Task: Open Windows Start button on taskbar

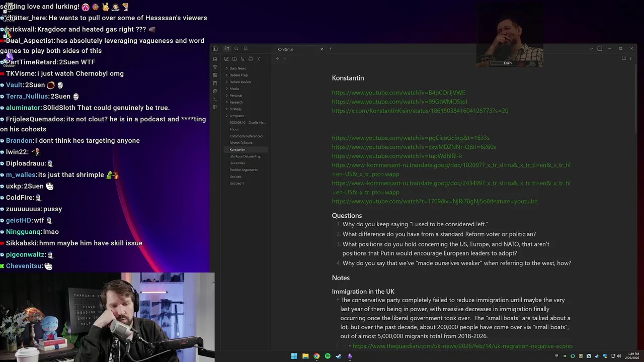Action: pyautogui.click(x=294, y=356)
